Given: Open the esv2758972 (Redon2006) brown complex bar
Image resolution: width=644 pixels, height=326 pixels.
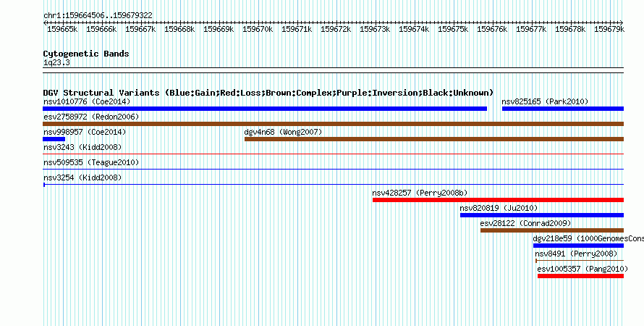Looking at the screenshot, I should (x=333, y=124).
